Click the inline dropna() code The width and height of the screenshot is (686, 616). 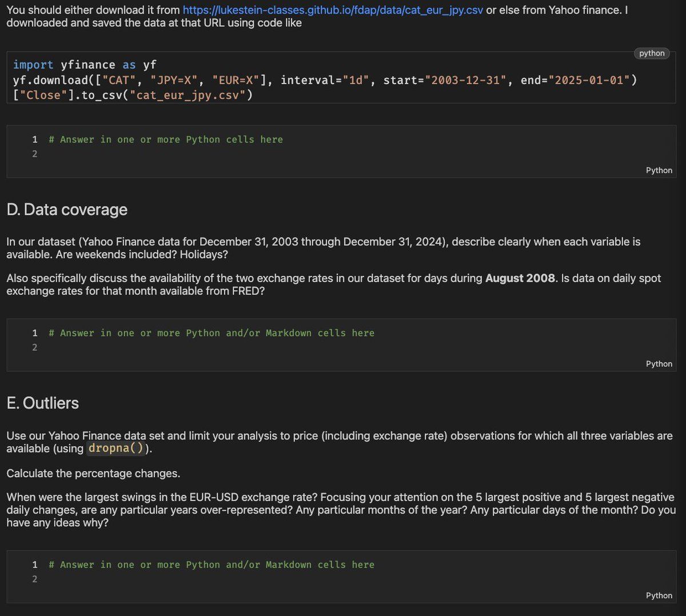click(116, 449)
